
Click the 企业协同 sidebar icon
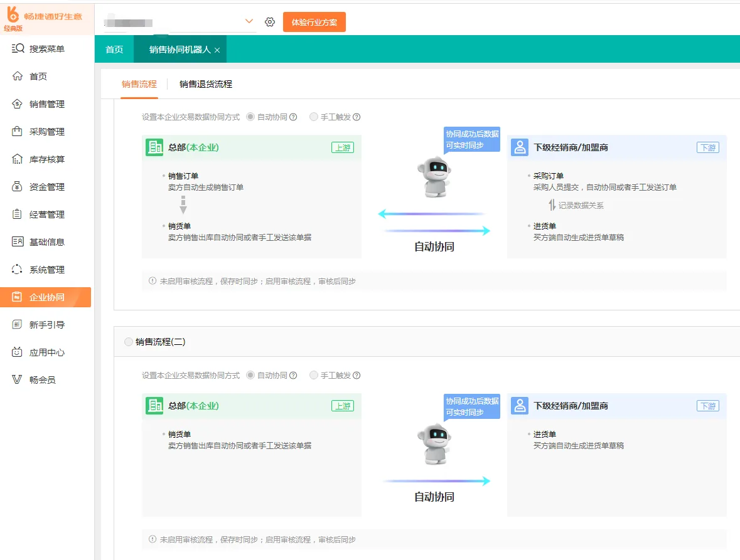(18, 297)
